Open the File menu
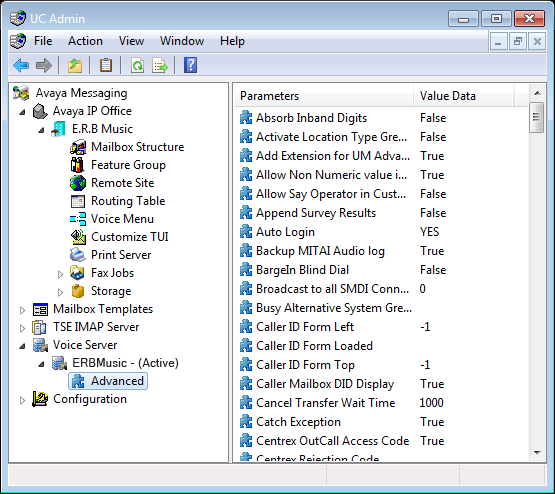555x494 pixels. pos(43,41)
